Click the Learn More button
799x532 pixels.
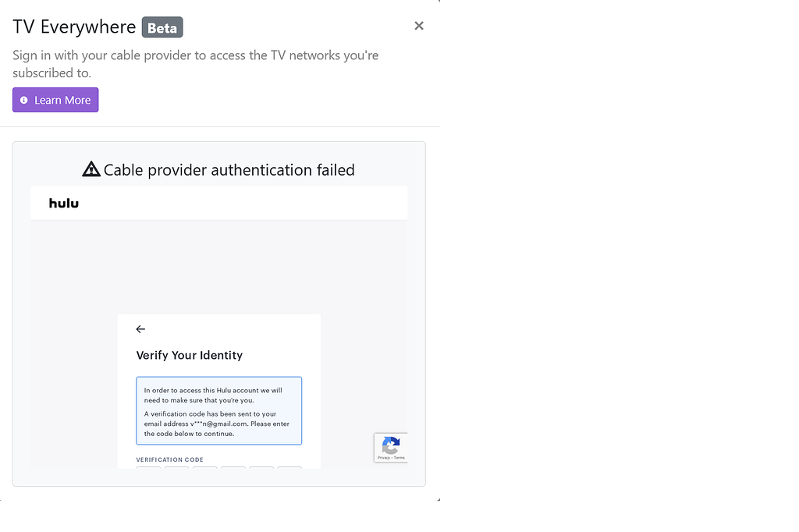pos(55,100)
